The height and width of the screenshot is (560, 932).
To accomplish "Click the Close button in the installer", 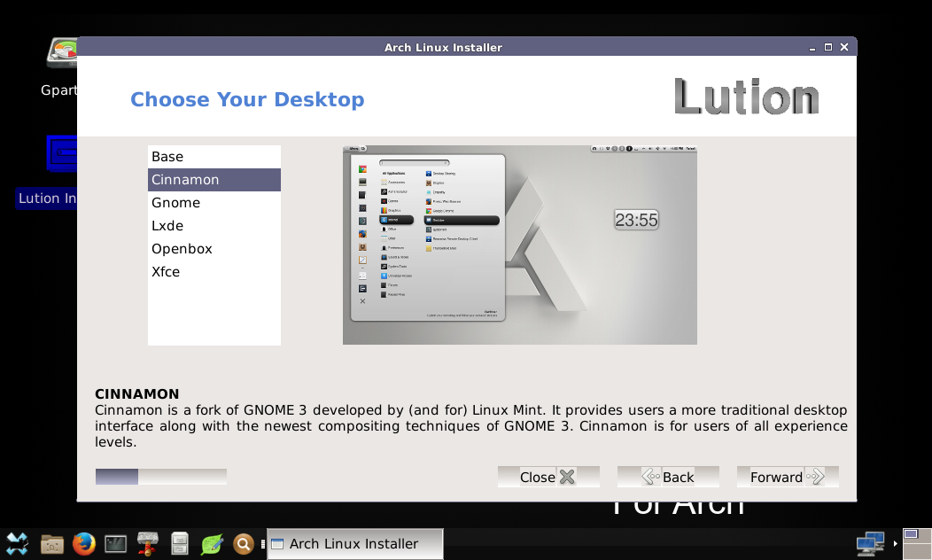I will click(548, 477).
